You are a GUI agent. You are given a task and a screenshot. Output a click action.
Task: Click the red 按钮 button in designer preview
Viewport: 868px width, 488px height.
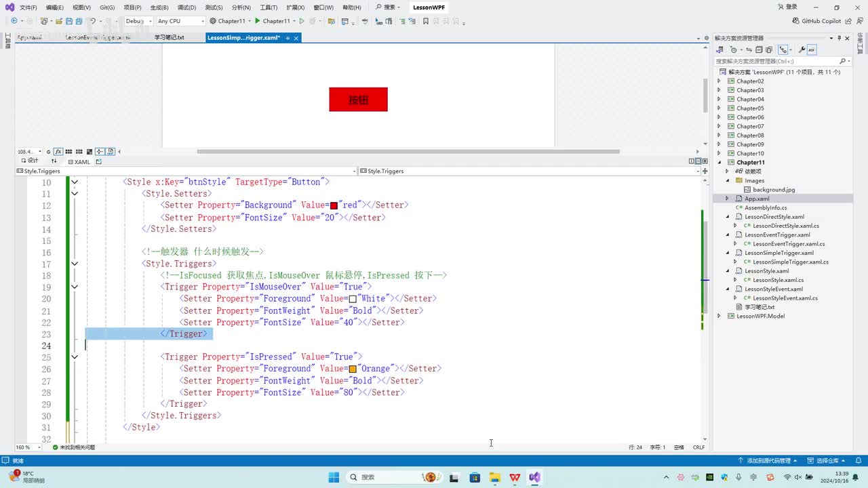click(x=358, y=100)
